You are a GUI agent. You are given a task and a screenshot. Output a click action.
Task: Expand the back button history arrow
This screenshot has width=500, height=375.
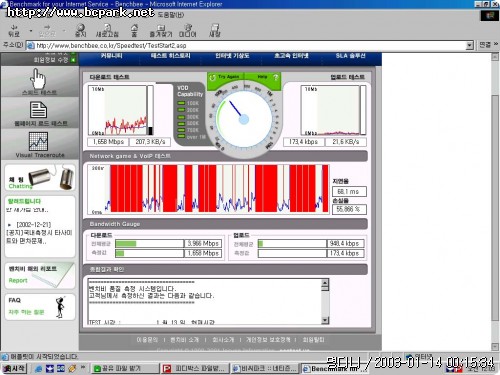point(31,31)
